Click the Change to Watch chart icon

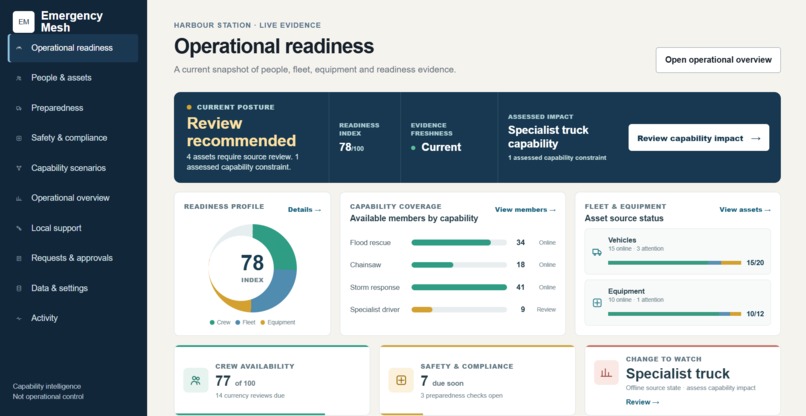pyautogui.click(x=606, y=373)
